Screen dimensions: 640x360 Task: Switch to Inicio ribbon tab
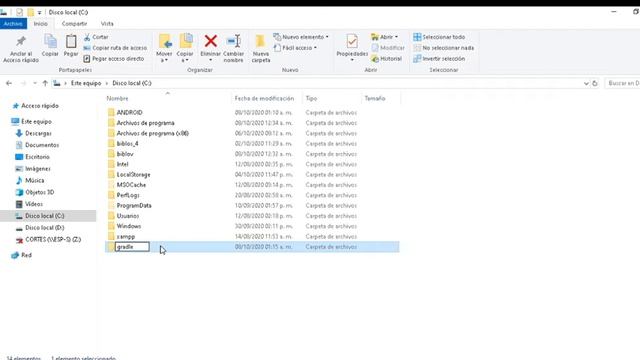tap(40, 24)
